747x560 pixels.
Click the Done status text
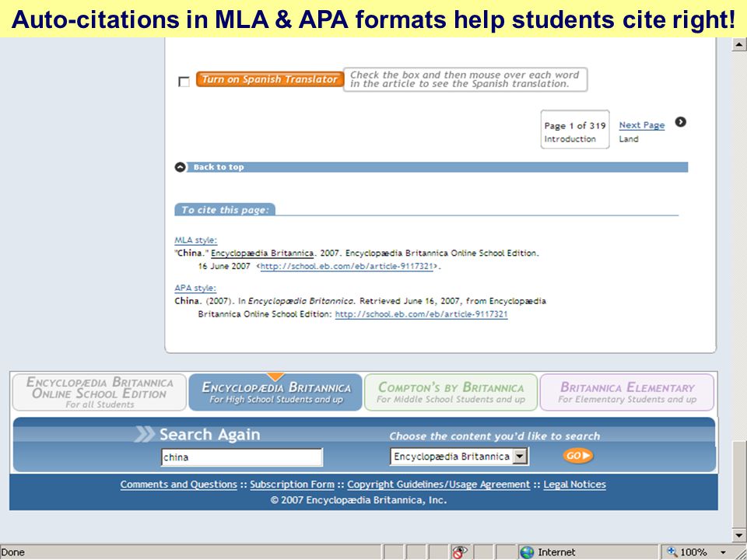pyautogui.click(x=13, y=552)
